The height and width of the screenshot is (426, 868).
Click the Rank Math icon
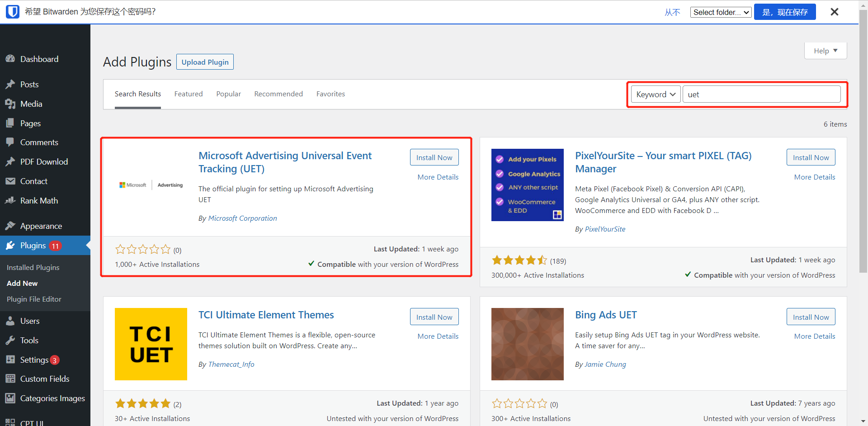(x=10, y=200)
